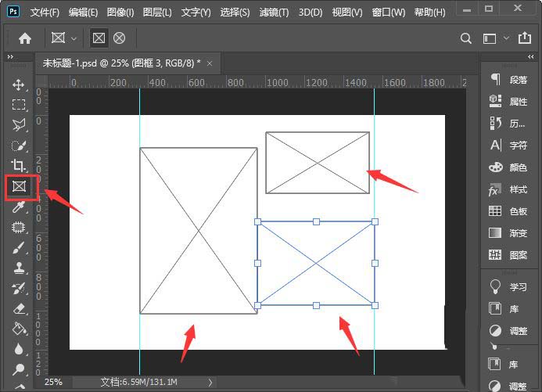
Task: Select the Paint Bucket tool
Action: (x=19, y=329)
